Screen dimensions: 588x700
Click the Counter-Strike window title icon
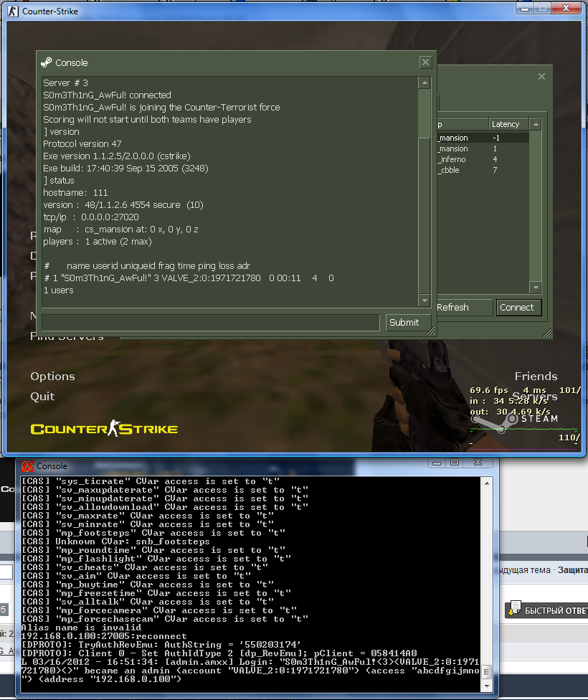coord(13,11)
